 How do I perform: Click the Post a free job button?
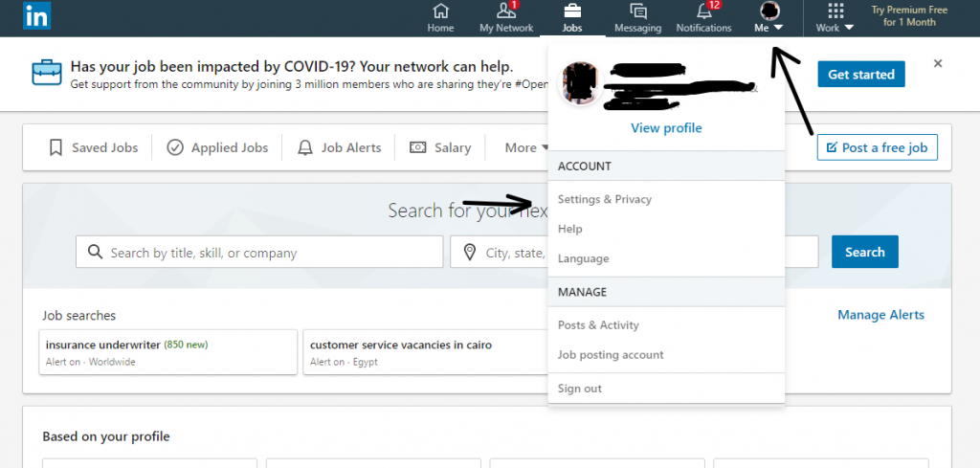tap(877, 147)
